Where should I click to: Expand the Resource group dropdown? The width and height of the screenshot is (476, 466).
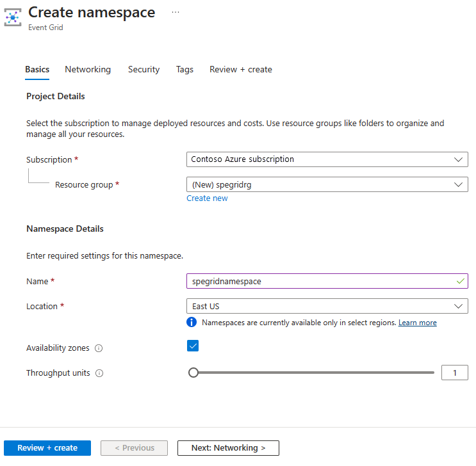coord(327,184)
